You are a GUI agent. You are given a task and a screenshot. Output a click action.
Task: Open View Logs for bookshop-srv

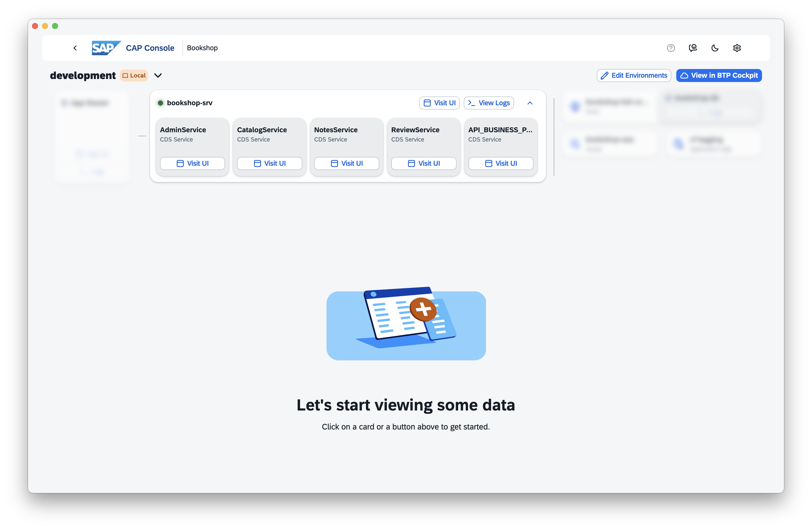488,103
